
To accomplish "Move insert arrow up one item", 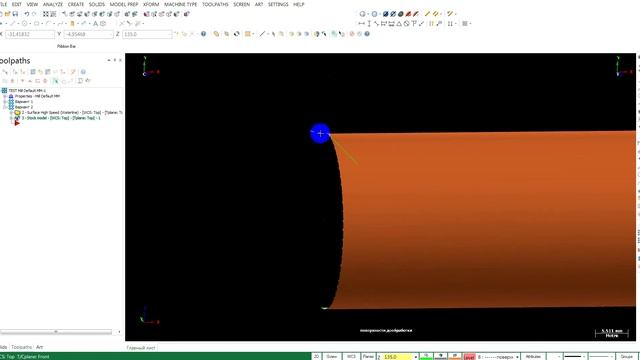I will pos(30,81).
